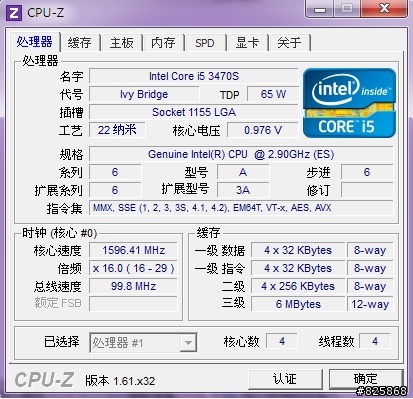Click the multiplier x 16.0 ( 16 - 29 ) value

click(x=133, y=268)
